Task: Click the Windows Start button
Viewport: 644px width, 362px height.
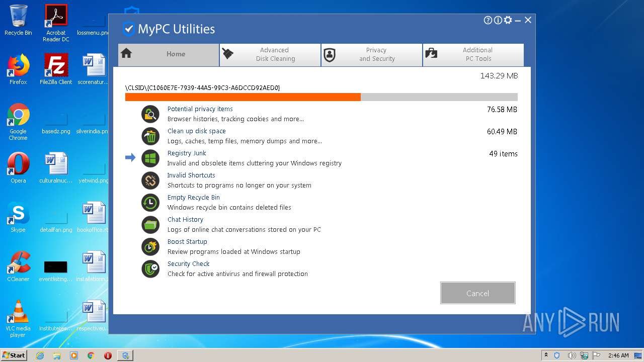Action: point(14,355)
